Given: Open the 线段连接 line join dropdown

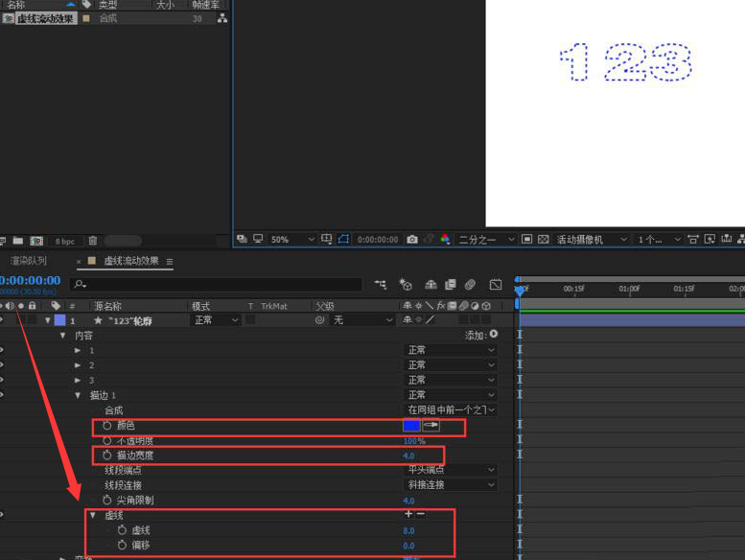Looking at the screenshot, I should (451, 485).
